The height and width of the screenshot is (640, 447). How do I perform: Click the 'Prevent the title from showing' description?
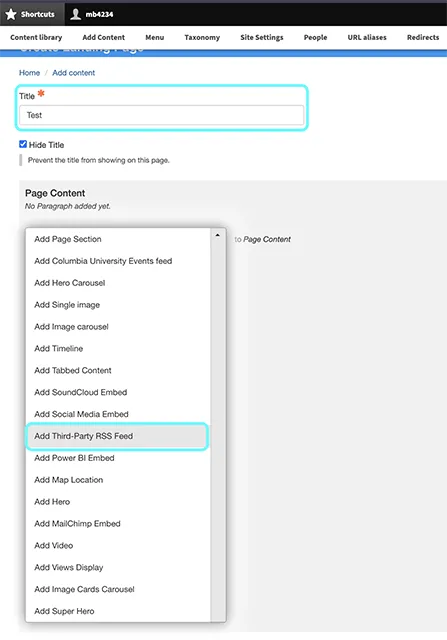(99, 160)
